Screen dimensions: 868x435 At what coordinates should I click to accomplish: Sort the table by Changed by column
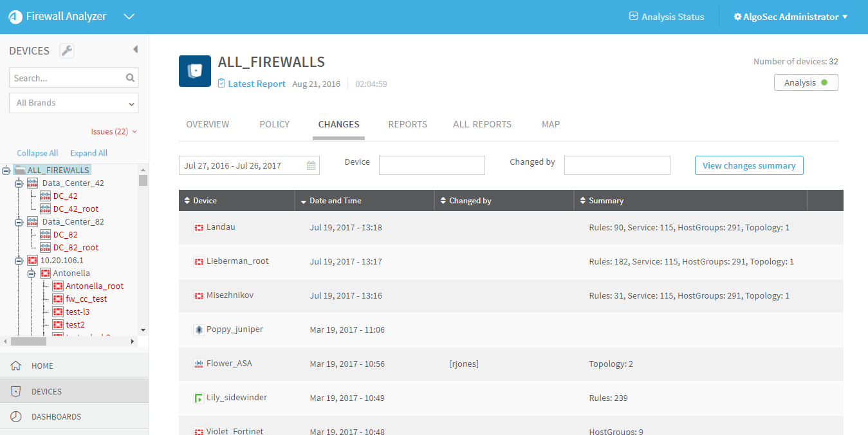[x=470, y=201]
